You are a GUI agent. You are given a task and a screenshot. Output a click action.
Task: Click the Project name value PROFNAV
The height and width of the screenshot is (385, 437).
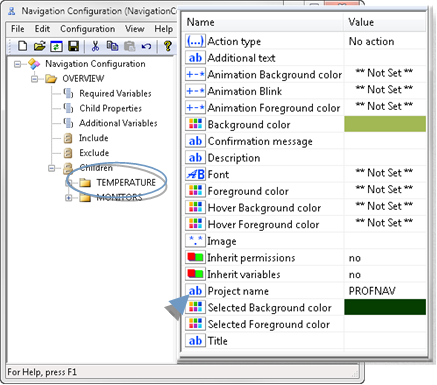(x=372, y=291)
